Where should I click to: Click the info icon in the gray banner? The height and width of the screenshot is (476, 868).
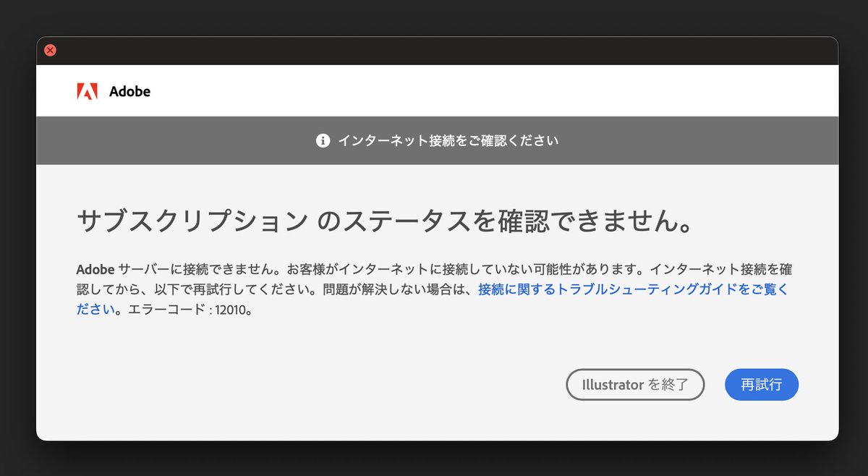323,140
